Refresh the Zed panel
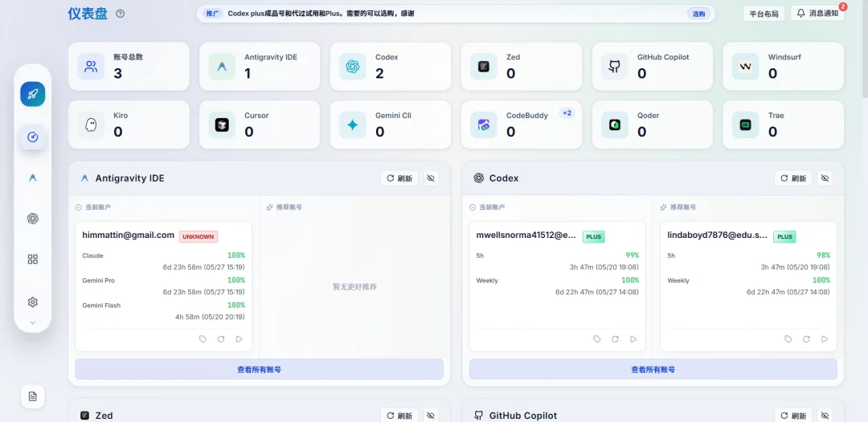Viewport: 868px width, 422px height. [399, 416]
